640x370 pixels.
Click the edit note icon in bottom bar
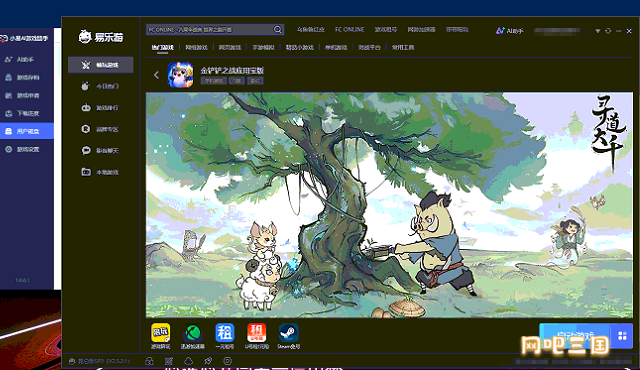pyautogui.click(x=169, y=361)
